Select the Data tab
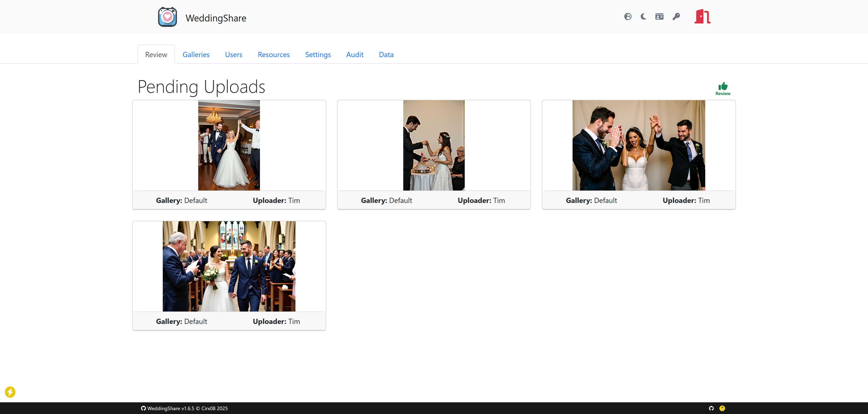This screenshot has height=414, width=868. tap(386, 55)
